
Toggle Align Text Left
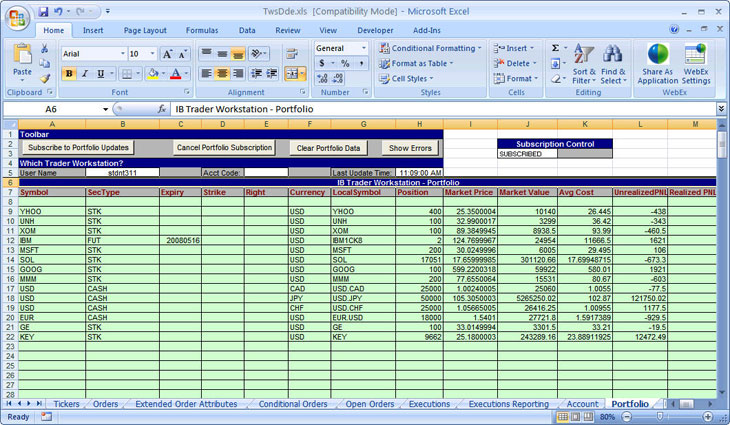pos(207,74)
